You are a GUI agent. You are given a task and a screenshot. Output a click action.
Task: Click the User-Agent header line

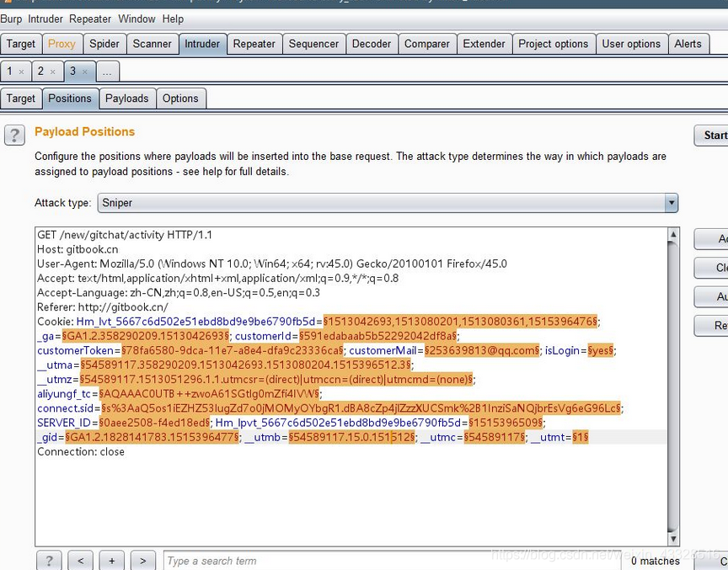pyautogui.click(x=272, y=264)
